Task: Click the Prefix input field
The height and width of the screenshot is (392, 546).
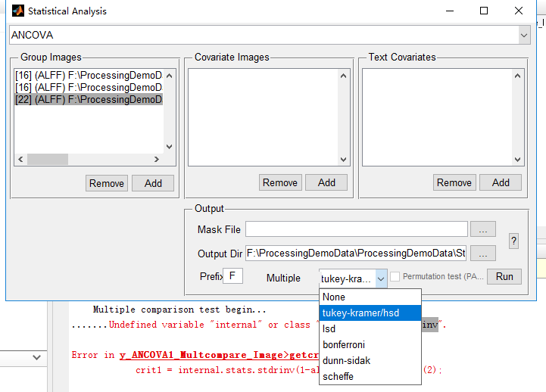Action: pyautogui.click(x=233, y=276)
